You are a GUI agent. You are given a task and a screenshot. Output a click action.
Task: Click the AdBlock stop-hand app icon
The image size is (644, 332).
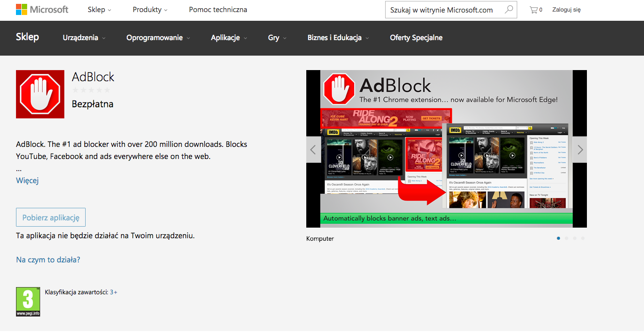pos(40,94)
